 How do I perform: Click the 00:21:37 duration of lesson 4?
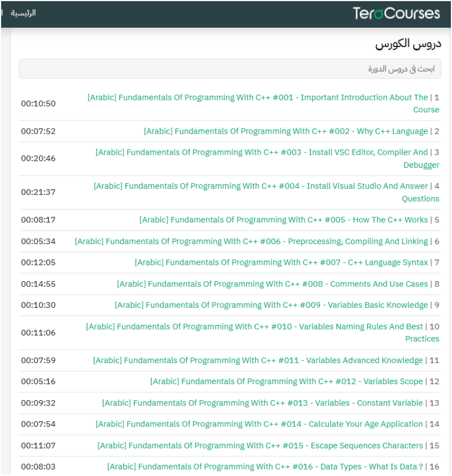(38, 192)
